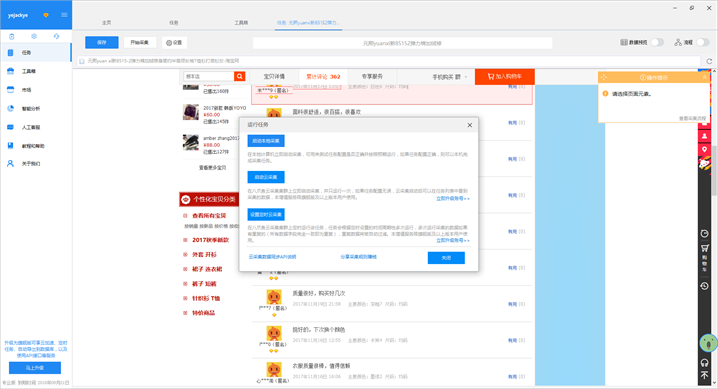Switch to the 主页 tab
The height and width of the screenshot is (389, 718).
click(x=106, y=22)
